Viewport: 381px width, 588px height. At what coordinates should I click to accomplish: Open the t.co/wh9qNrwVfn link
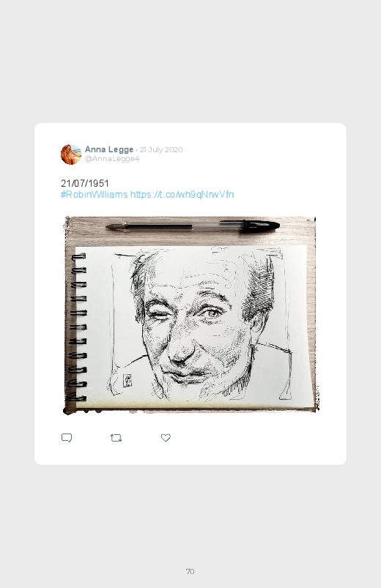click(182, 195)
